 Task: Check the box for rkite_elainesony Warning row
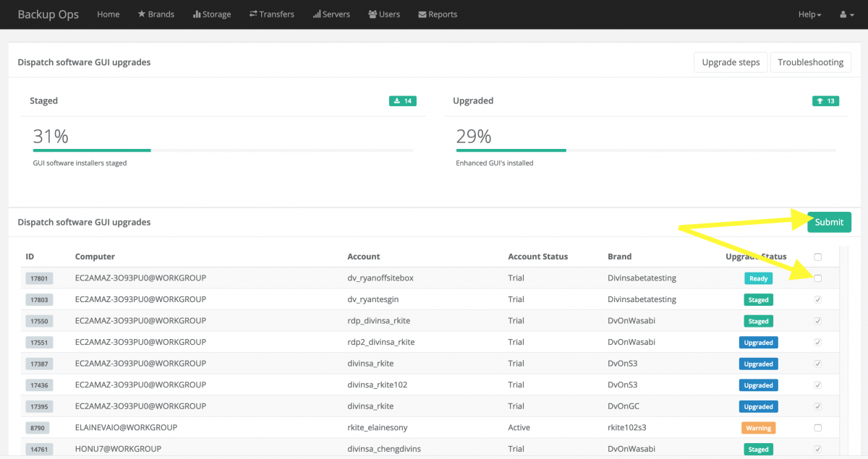click(818, 428)
